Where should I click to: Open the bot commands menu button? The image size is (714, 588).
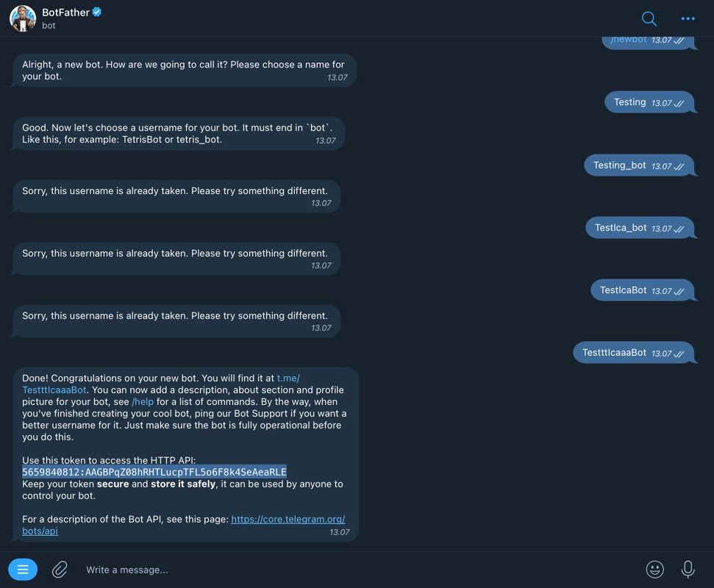pos(23,569)
